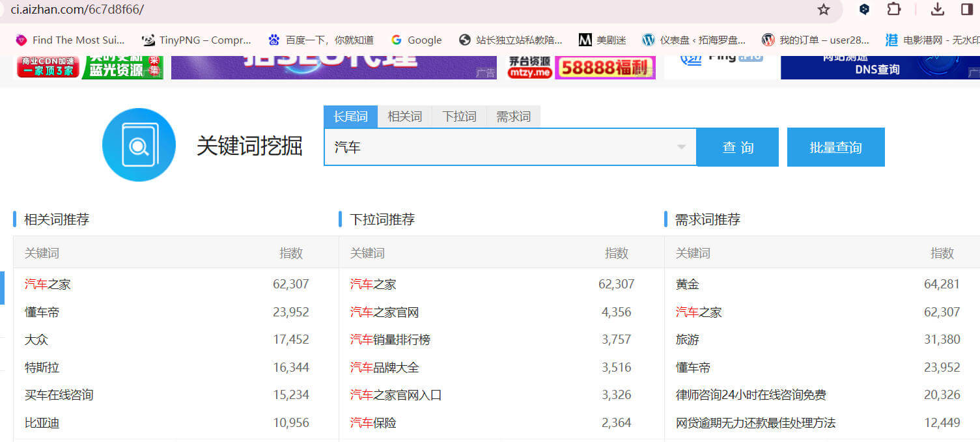Screen dimensions: 980x442
Task: Click the downloads arrow icon in toolbar
Action: 938,9
